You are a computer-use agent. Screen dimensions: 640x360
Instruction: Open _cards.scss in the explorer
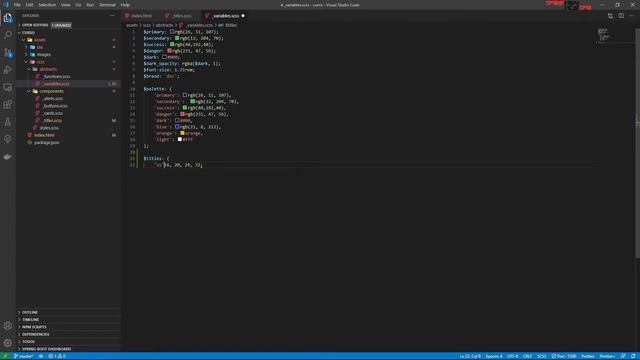[x=53, y=113]
